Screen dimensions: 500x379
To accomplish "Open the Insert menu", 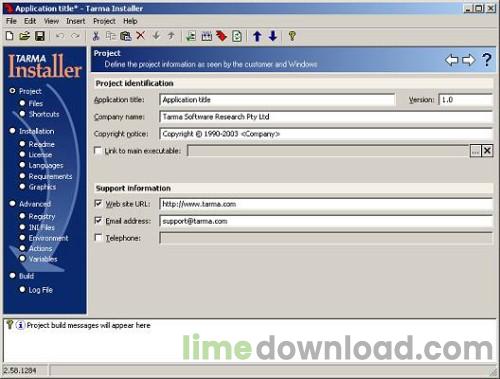I will coord(75,21).
